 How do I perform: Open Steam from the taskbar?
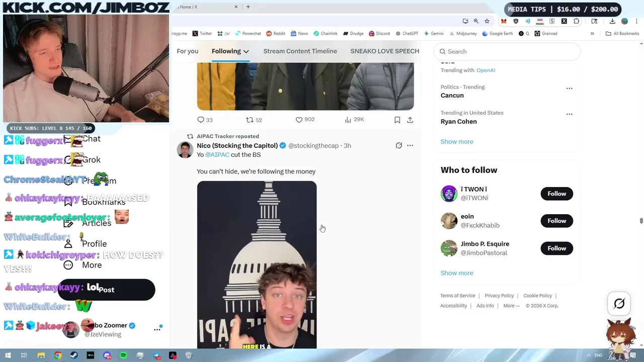(74, 355)
